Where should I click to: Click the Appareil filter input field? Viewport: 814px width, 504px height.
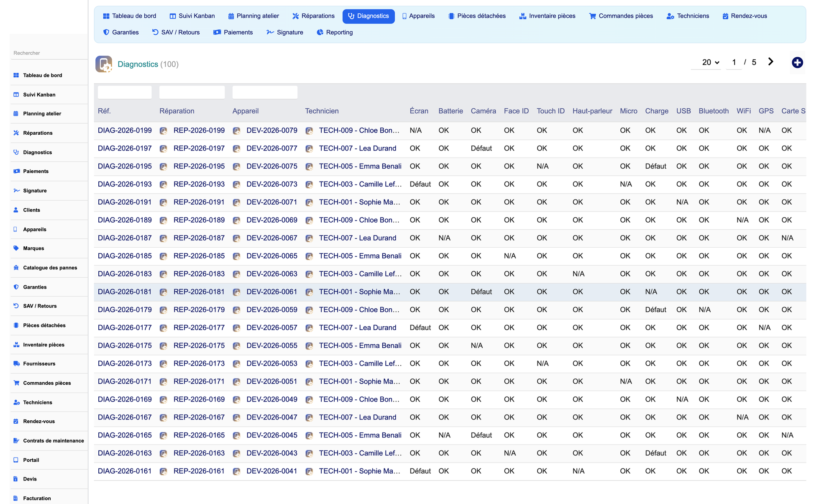pos(265,92)
